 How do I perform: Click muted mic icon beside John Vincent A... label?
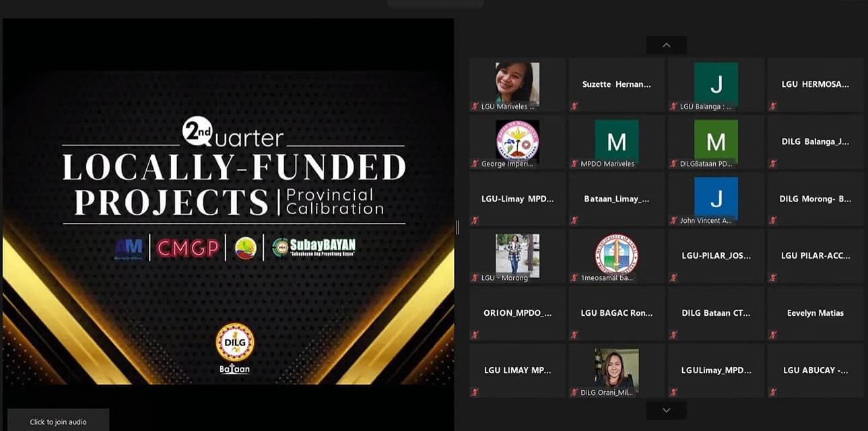(673, 220)
